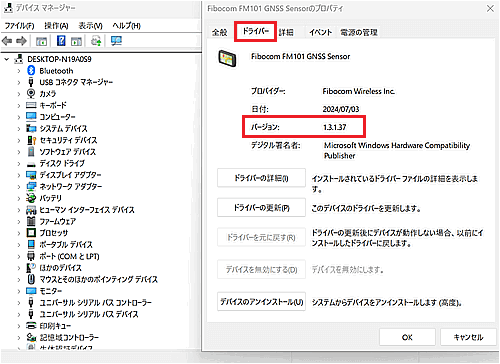Expand the USB コネクタ マネージャー node
The image size is (500, 364).
pyautogui.click(x=19, y=82)
